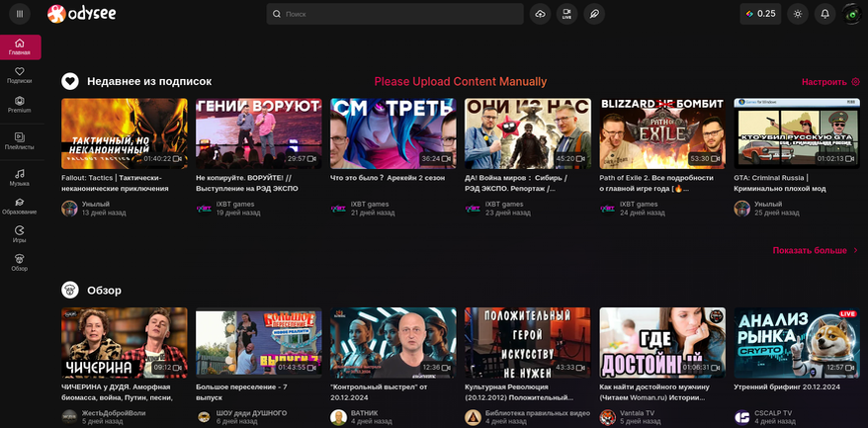The width and height of the screenshot is (868, 428).
Task: Click the Контрольный выстрел video thumbnail
Action: tap(393, 343)
